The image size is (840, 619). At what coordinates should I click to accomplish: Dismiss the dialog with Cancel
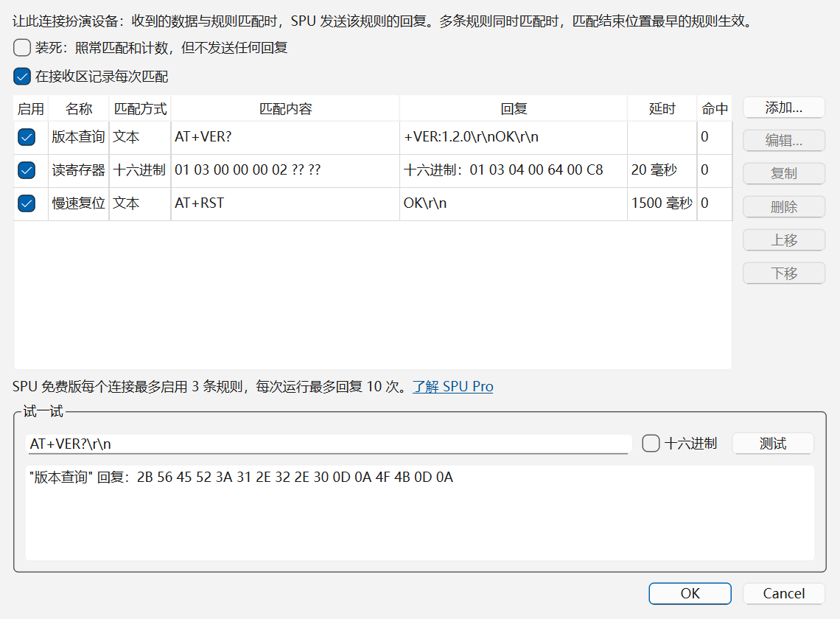pos(784,593)
